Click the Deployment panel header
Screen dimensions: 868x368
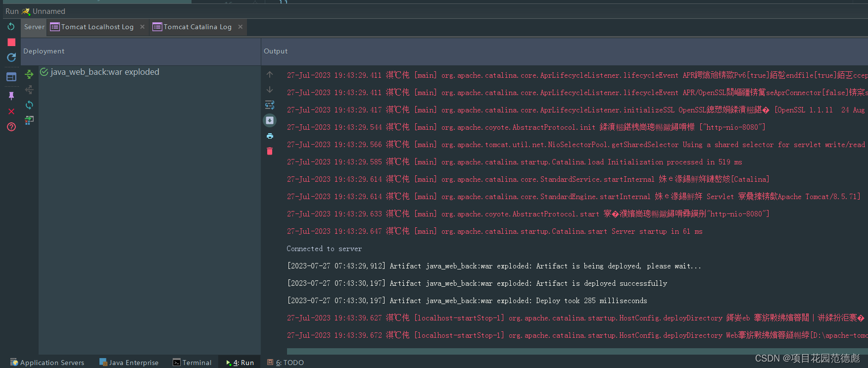(141, 51)
